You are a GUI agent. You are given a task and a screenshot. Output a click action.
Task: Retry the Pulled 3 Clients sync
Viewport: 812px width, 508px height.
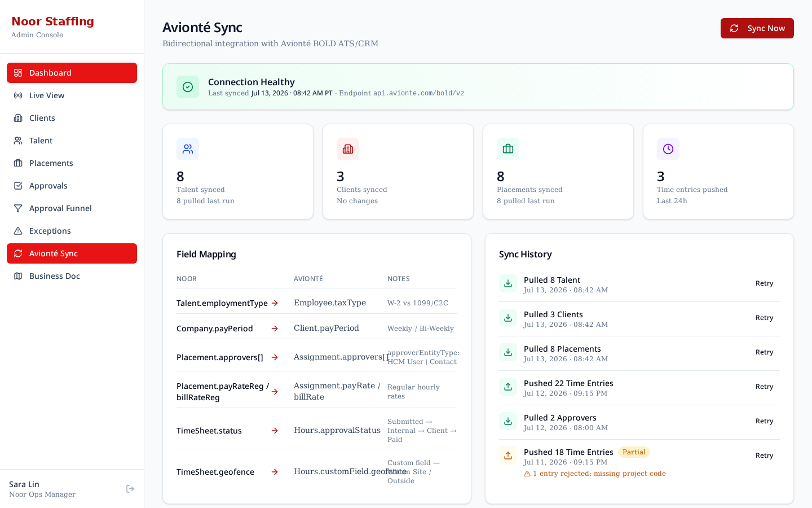pyautogui.click(x=764, y=318)
